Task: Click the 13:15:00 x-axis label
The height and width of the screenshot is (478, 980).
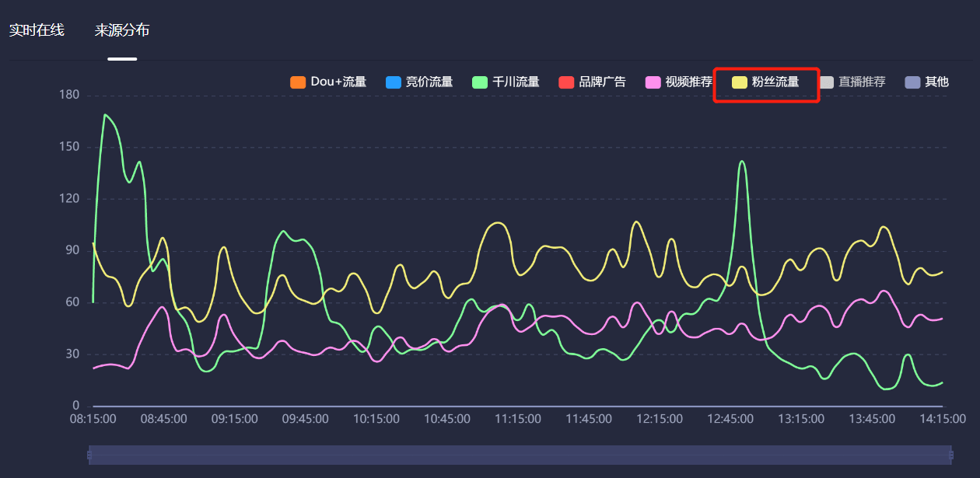Action: click(801, 419)
